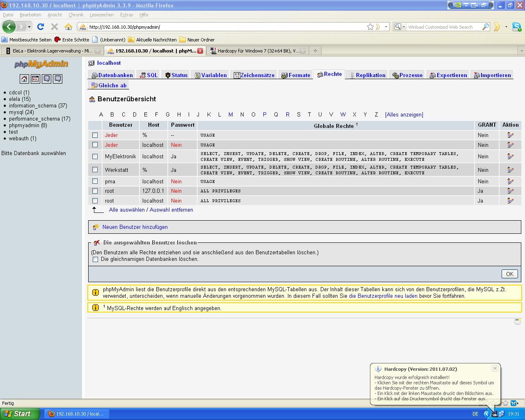Open the Exportieren tab

coord(449,75)
